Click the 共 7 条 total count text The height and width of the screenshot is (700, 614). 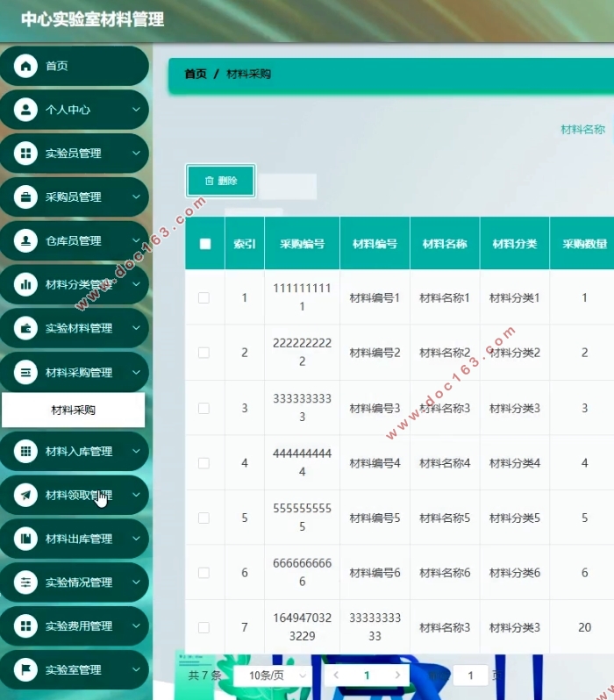click(x=205, y=675)
